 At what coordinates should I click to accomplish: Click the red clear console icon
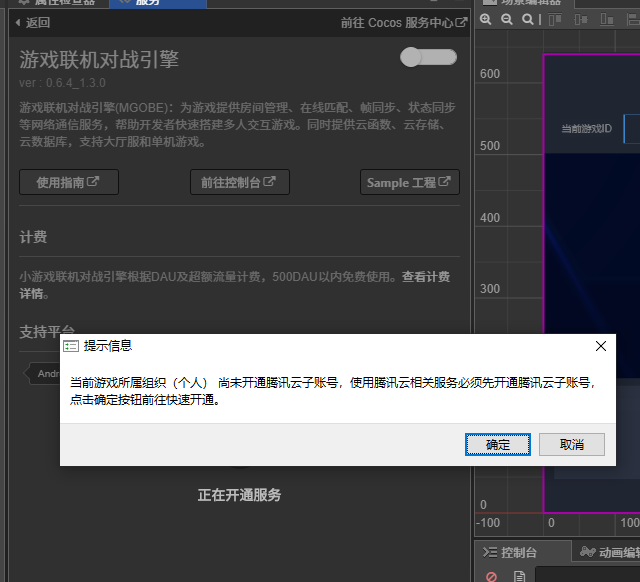[491, 576]
